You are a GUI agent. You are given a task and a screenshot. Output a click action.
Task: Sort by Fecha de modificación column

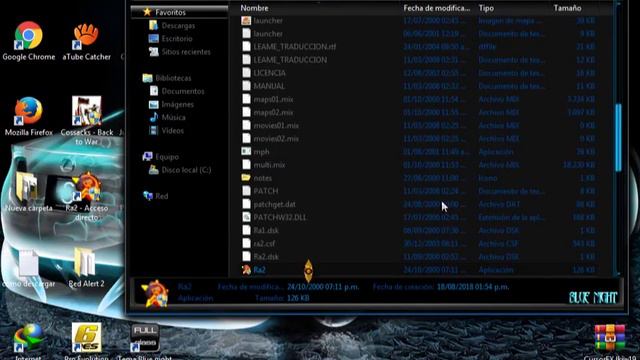(437, 8)
